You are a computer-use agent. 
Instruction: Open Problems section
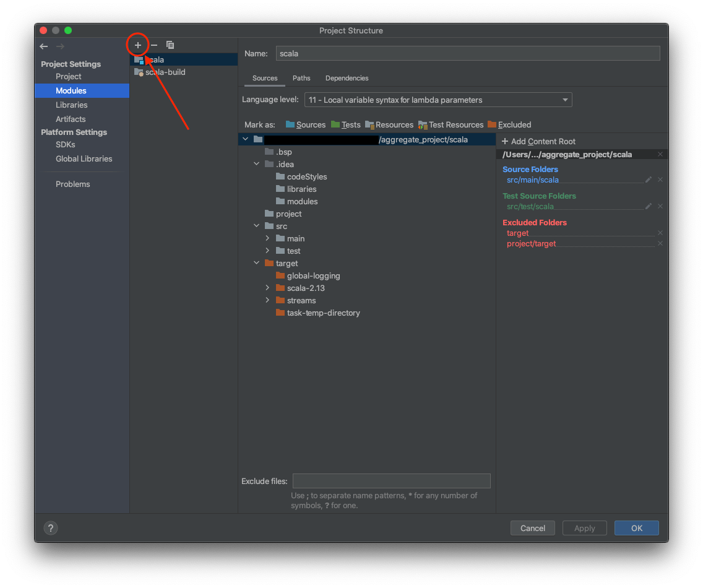[x=72, y=184]
